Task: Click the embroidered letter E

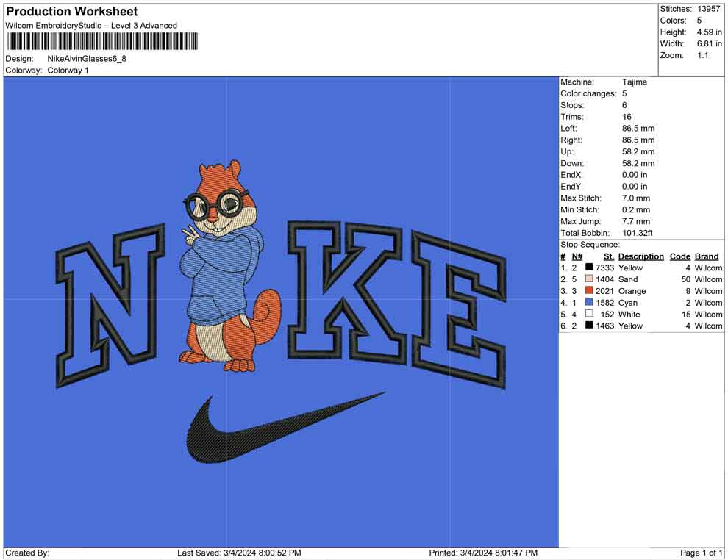Action: pos(459,310)
